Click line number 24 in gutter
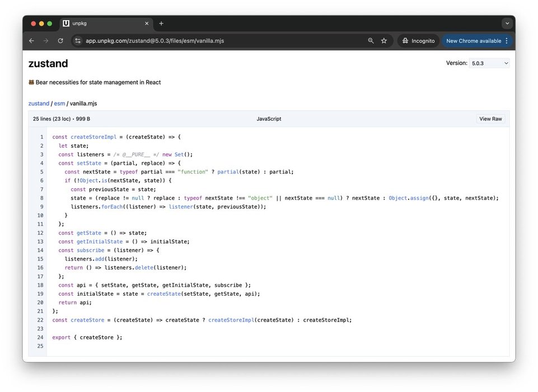Screen dimensions: 538x392 tap(40, 338)
